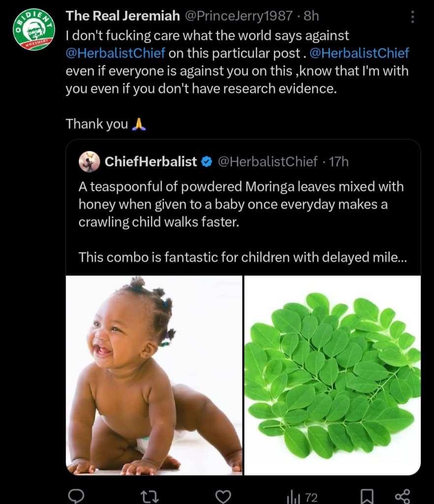This screenshot has width=434, height=504.
Task: Visit the @PrinceJerry1987 handle
Action: point(238,16)
